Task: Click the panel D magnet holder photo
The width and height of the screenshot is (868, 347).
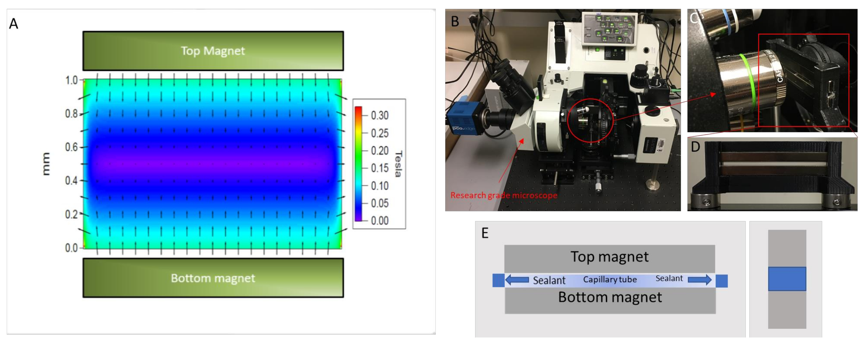Action: tap(772, 173)
